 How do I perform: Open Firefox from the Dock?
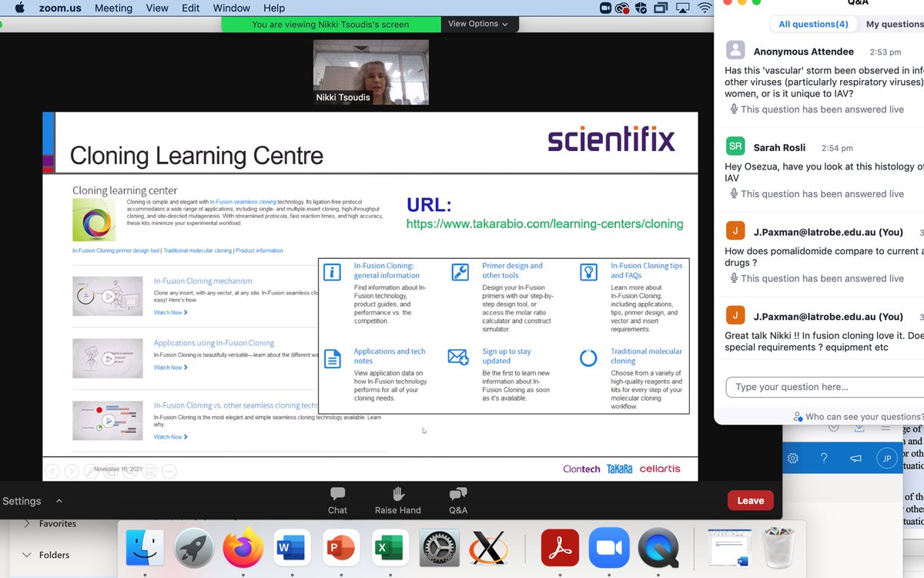click(243, 549)
